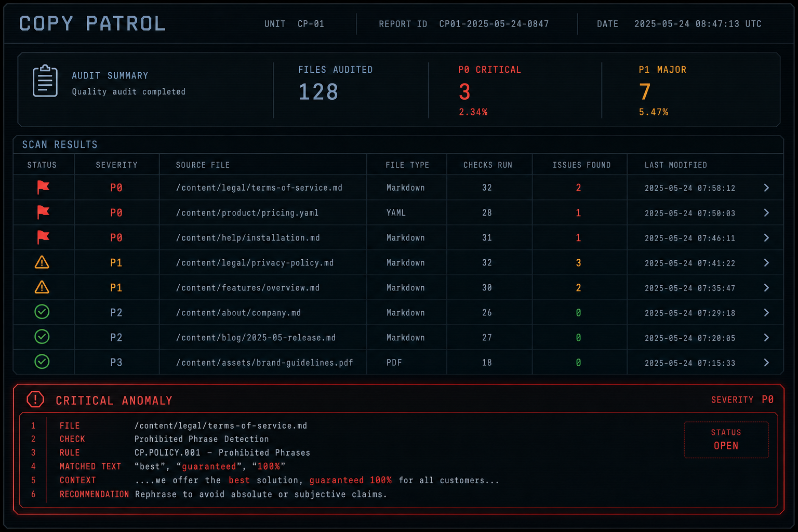Click the critical anomaly alert octagon icon
Viewport: 798px width, 532px height.
coord(35,400)
